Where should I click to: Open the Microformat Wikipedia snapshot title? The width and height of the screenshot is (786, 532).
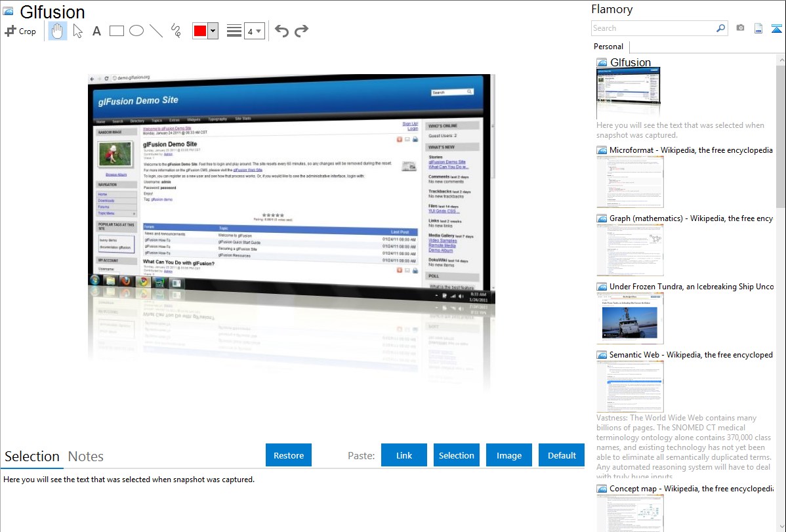(691, 150)
